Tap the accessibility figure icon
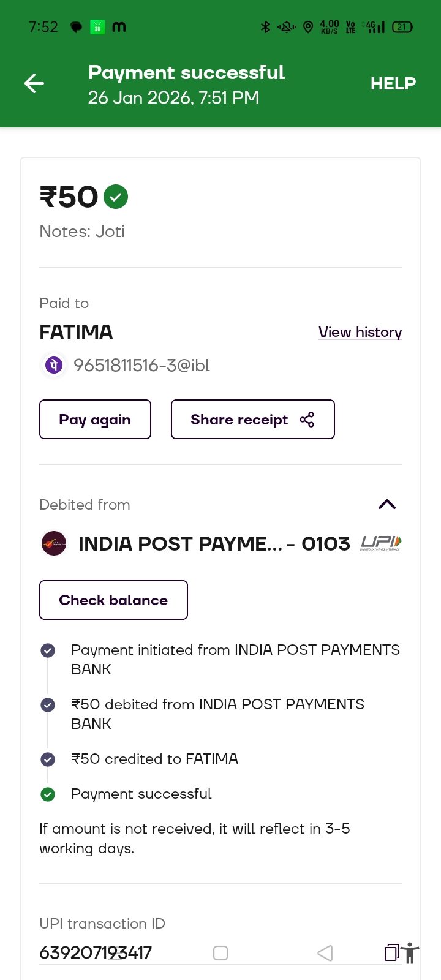This screenshot has width=441, height=980. pos(410,953)
